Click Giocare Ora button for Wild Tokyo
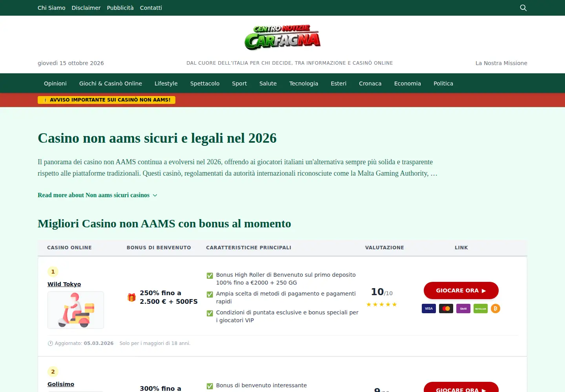This screenshot has width=565, height=392. [461, 290]
